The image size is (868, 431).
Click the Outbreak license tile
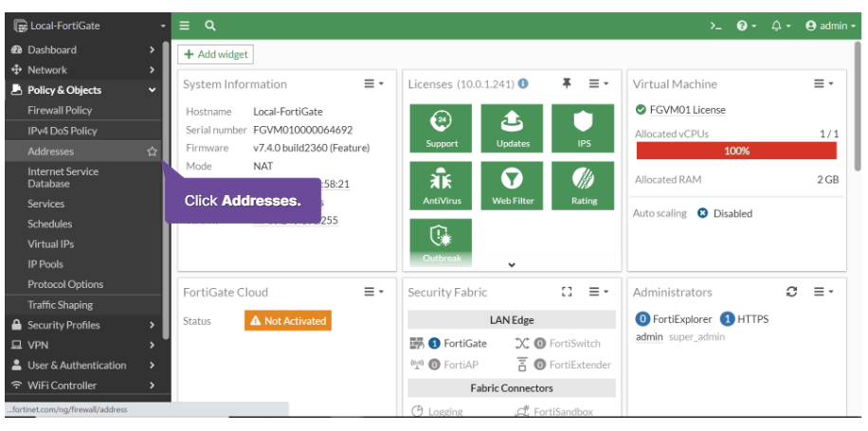point(442,242)
